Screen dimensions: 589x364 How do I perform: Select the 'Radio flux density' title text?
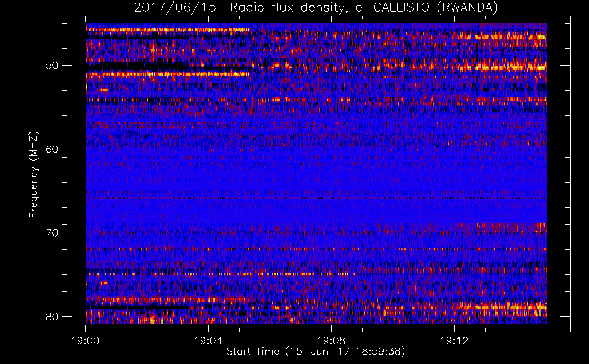pos(287,8)
